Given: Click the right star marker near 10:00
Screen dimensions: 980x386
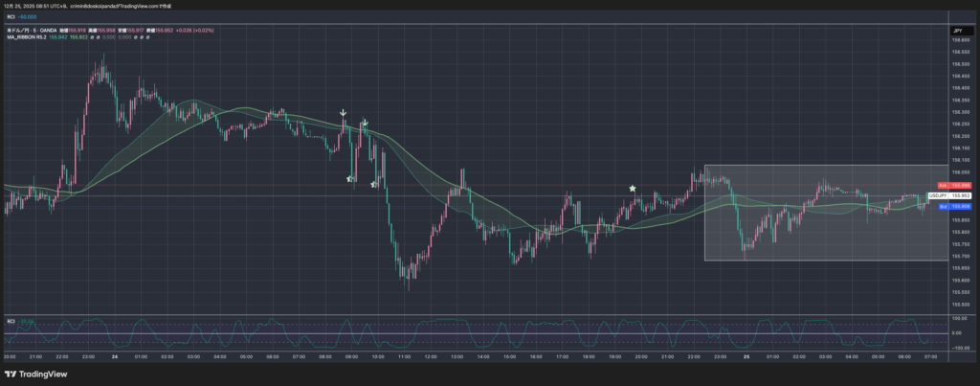Looking at the screenshot, I should click(374, 183).
